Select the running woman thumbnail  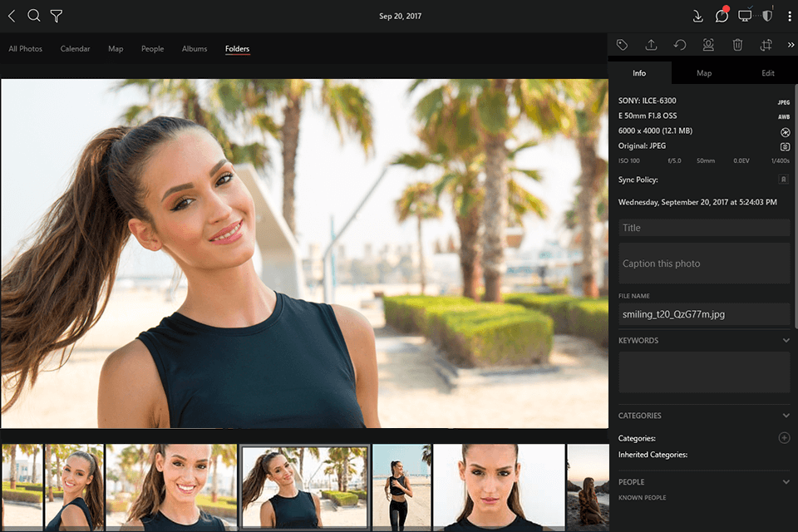click(401, 486)
